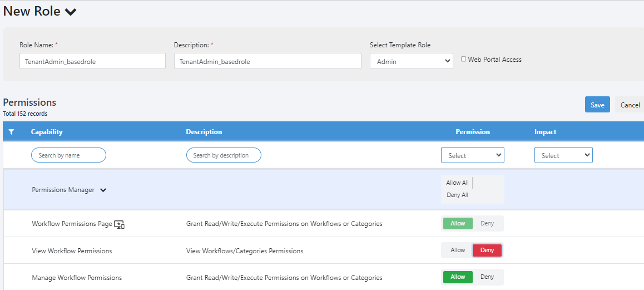The width and height of the screenshot is (644, 290).
Task: Click the Search by description filter box
Action: [x=224, y=155]
